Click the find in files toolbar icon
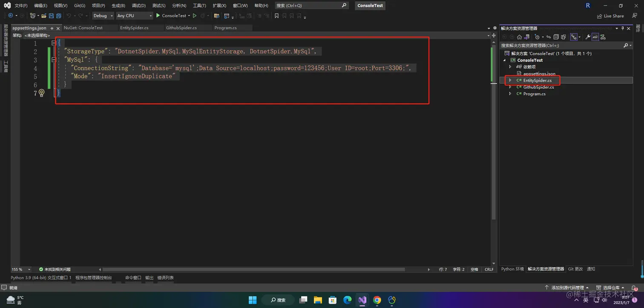This screenshot has height=308, width=644. pyautogui.click(x=216, y=16)
